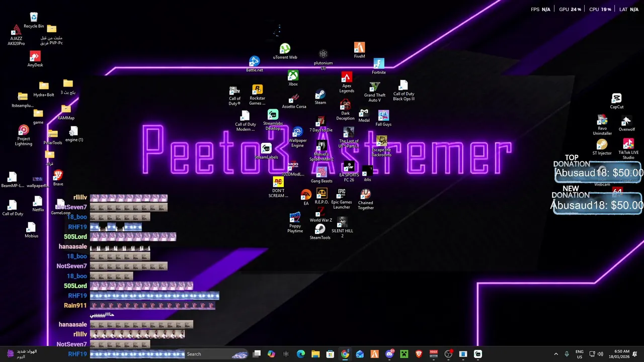The width and height of the screenshot is (644, 362).
Task: Open Rockstar Games launcher icon
Action: (257, 95)
